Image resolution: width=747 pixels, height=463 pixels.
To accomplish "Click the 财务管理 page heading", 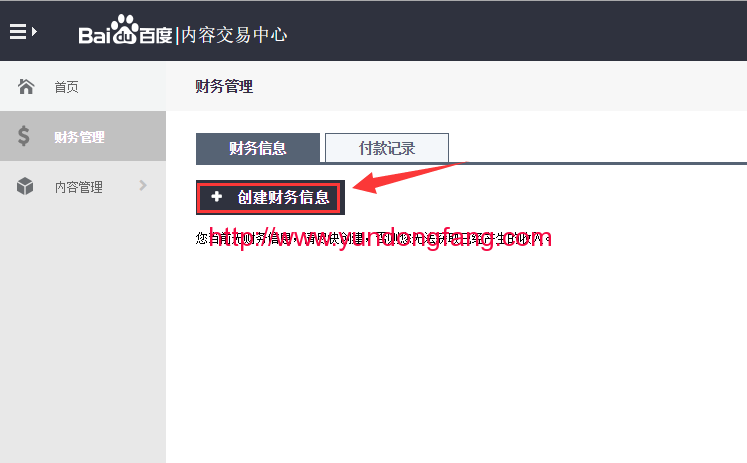I will (224, 86).
